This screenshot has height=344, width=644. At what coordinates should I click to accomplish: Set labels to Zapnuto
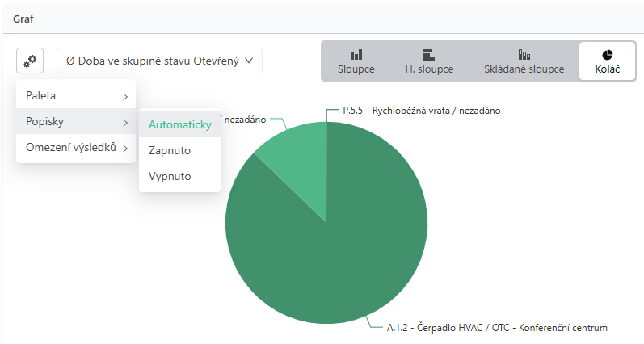click(180, 150)
